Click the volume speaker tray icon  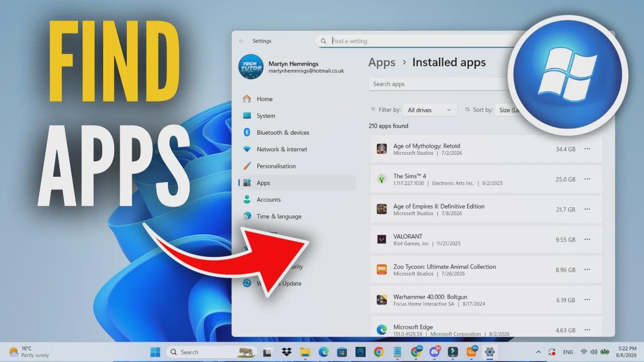(594, 352)
